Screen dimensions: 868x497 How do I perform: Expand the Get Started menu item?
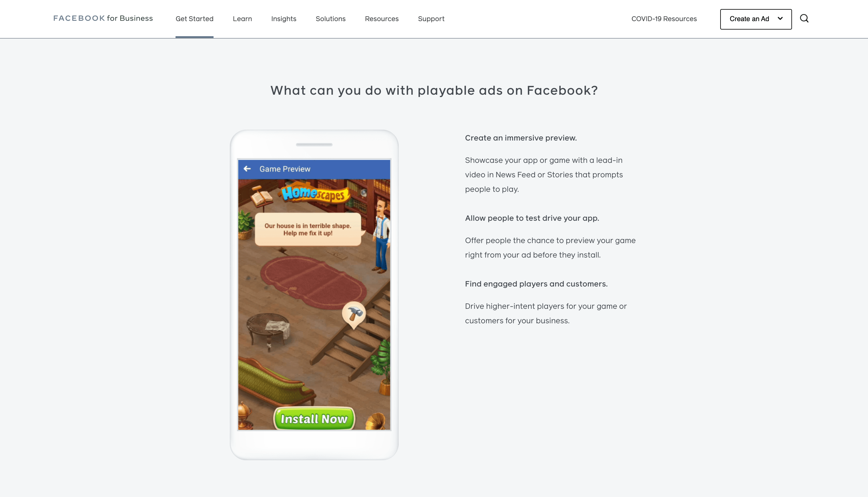(x=194, y=19)
